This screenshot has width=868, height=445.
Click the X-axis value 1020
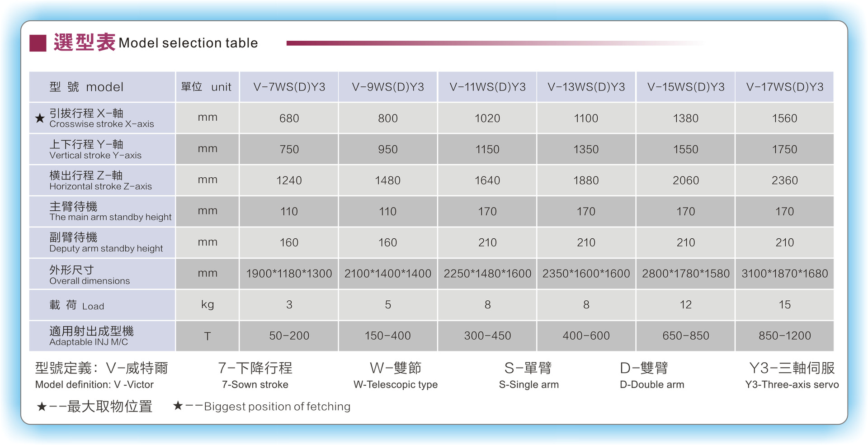pyautogui.click(x=487, y=118)
